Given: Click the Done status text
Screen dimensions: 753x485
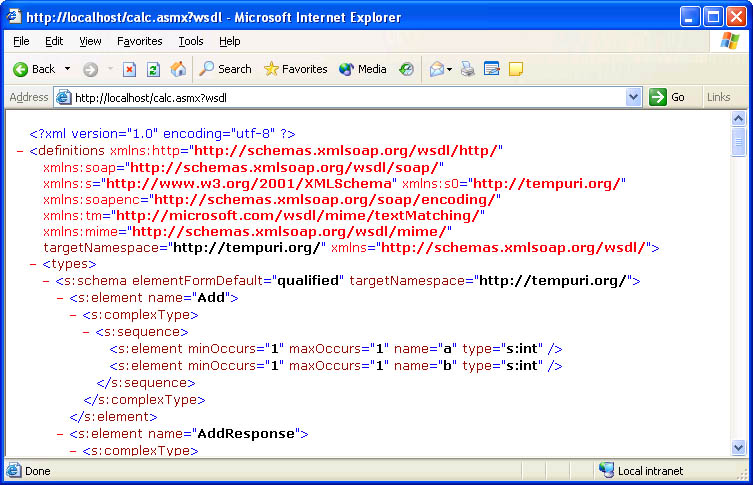Looking at the screenshot, I should [x=37, y=471].
